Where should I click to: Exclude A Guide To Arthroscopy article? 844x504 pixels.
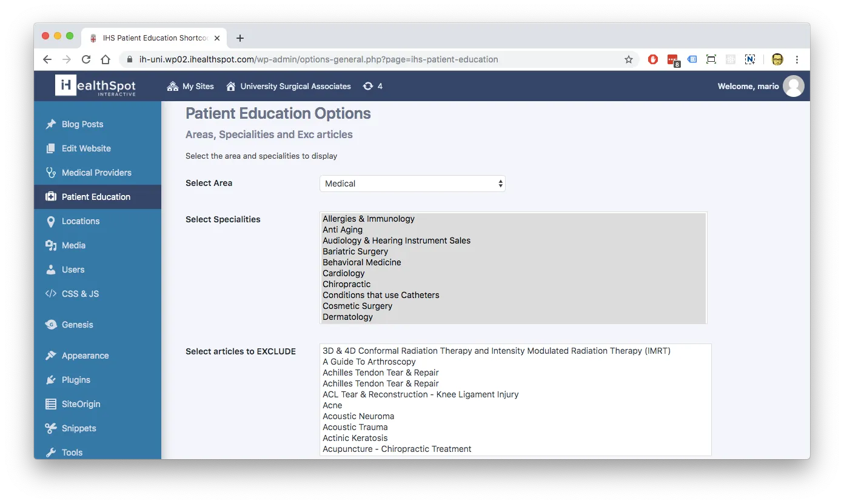click(515, 362)
